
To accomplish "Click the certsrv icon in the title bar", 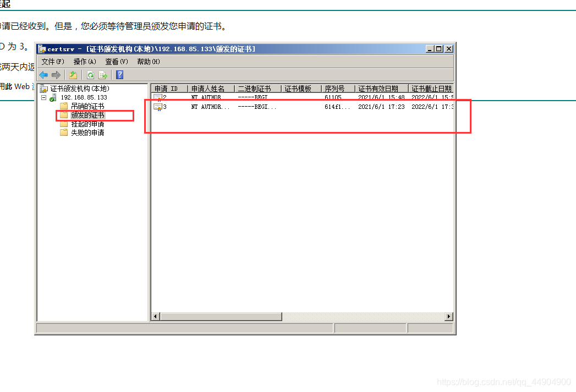I will tap(42, 49).
